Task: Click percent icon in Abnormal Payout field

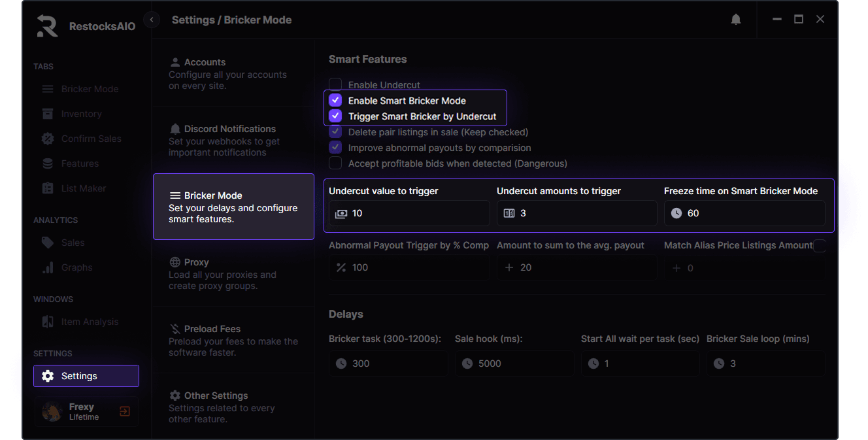Action: coord(341,267)
